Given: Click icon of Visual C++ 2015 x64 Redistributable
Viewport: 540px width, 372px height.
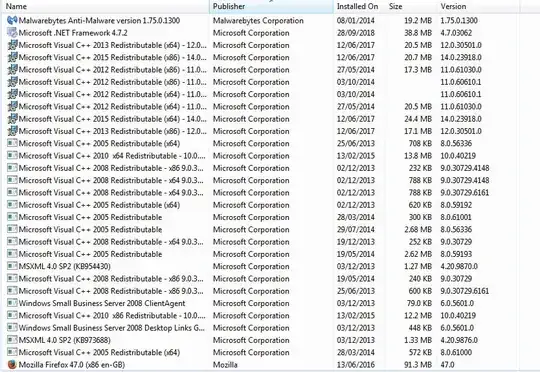Looking at the screenshot, I should pyautogui.click(x=12, y=119).
